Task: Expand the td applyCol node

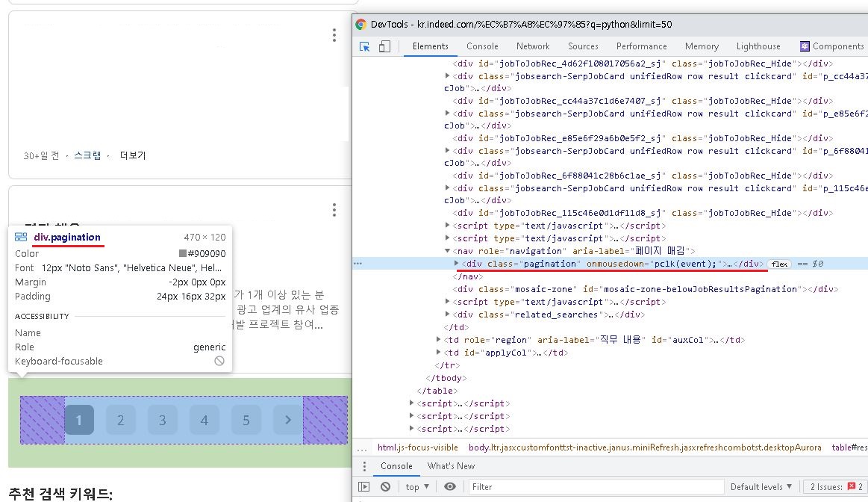Action: point(438,353)
